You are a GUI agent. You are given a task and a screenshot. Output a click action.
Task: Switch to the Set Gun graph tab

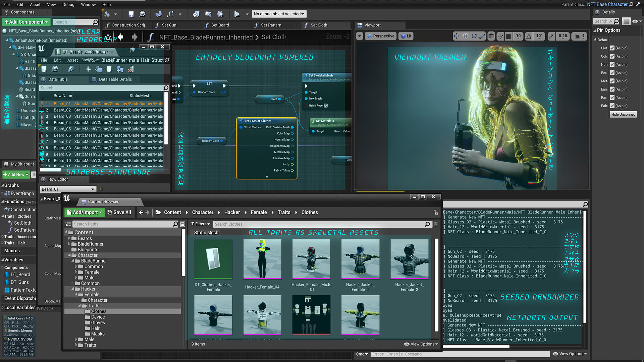coord(169,25)
